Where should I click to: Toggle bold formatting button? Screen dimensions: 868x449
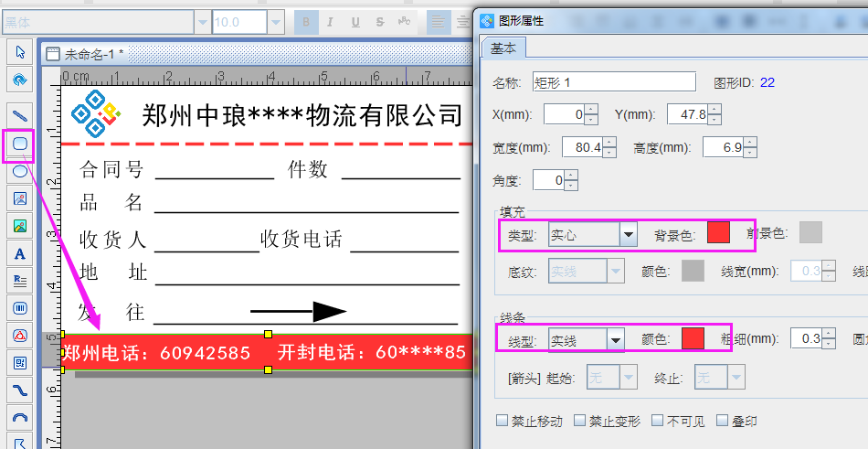307,22
